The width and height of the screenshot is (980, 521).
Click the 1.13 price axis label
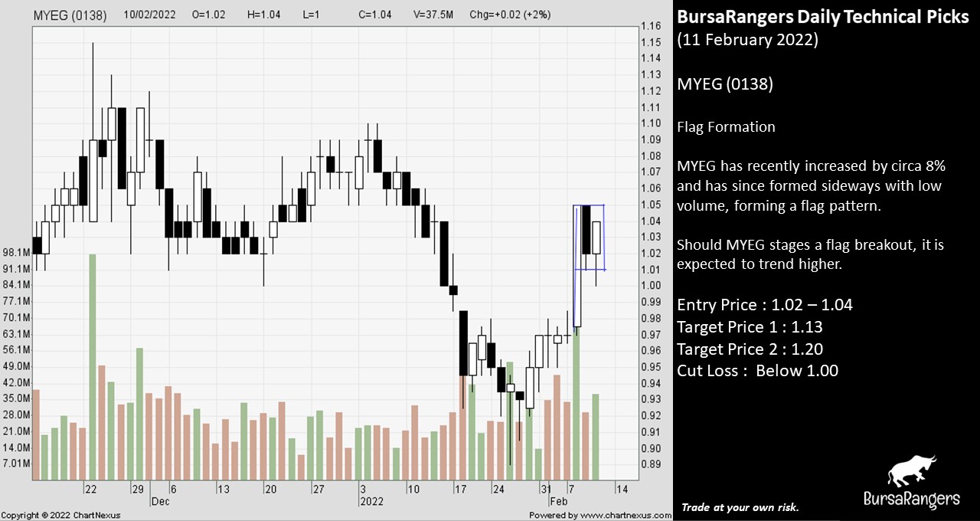(652, 74)
